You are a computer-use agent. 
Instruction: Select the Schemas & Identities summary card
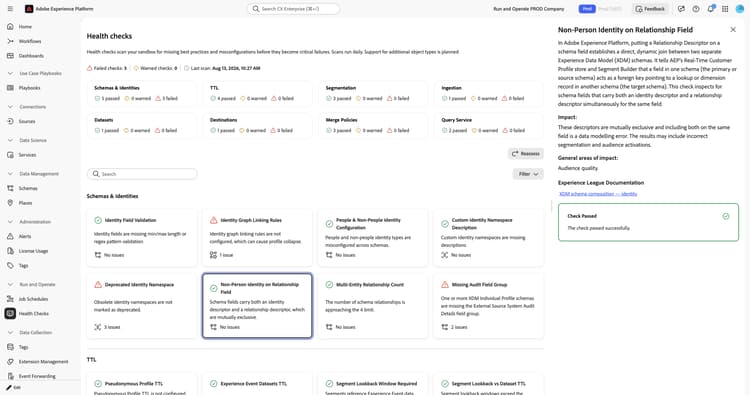pos(142,93)
